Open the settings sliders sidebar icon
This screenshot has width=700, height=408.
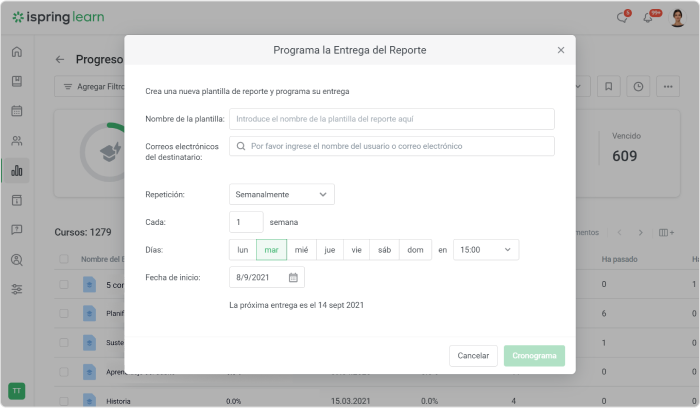17,289
